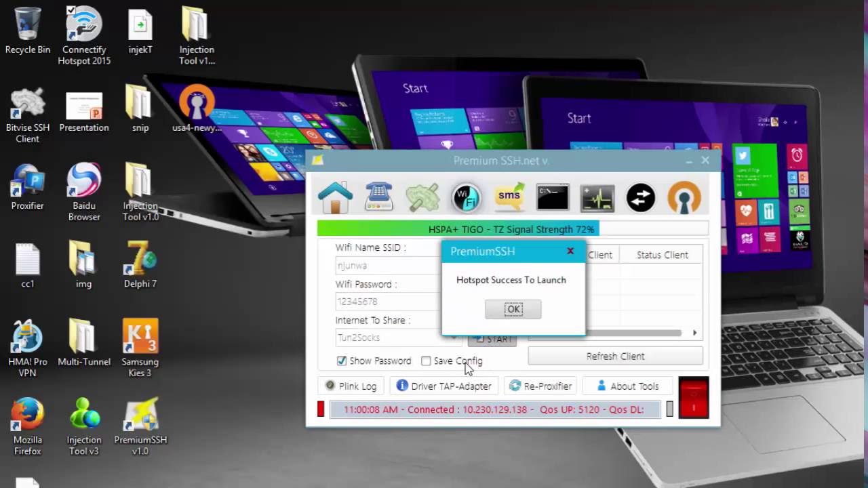The image size is (868, 488).
Task: Toggle the red power switch
Action: [693, 398]
